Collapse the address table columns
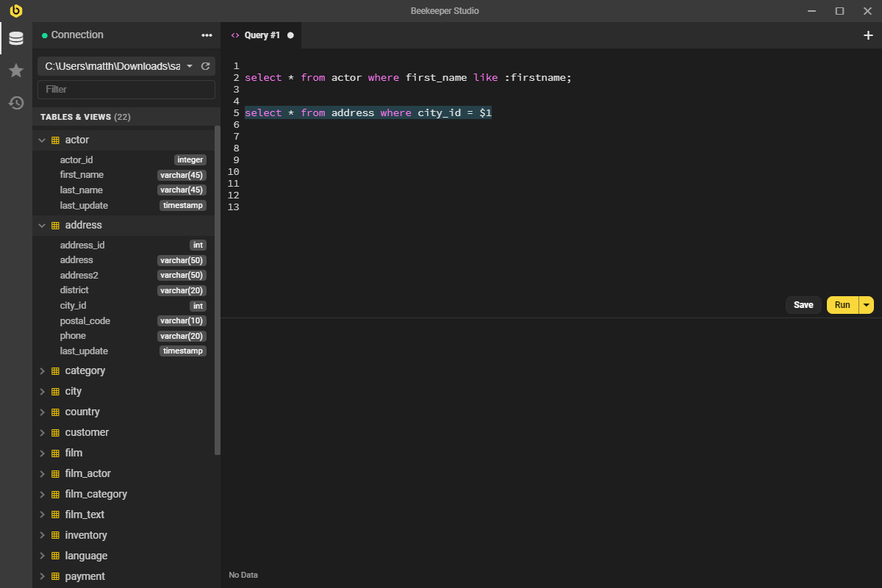 (x=41, y=225)
